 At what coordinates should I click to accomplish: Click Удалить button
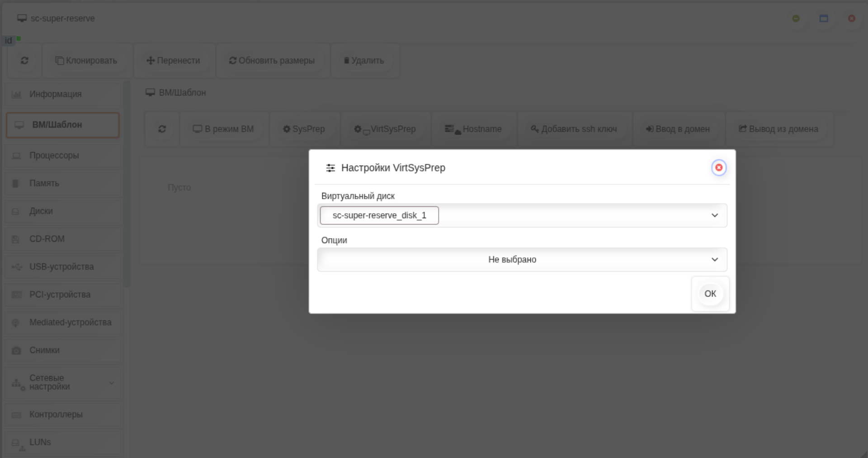click(364, 61)
